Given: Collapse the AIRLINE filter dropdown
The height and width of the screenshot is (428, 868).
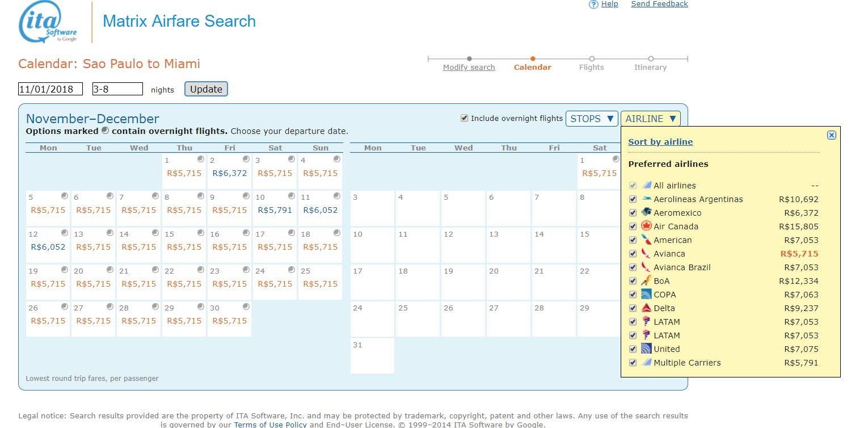Looking at the screenshot, I should coord(650,119).
